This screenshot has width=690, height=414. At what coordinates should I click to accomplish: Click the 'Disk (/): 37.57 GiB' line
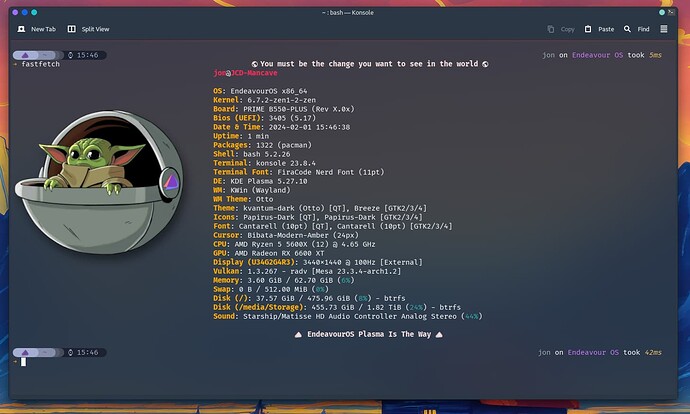[x=309, y=298]
